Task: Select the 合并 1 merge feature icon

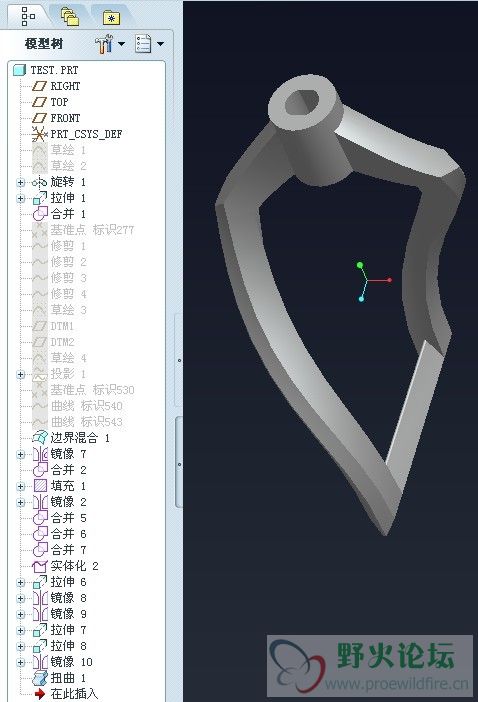Action: (40, 214)
